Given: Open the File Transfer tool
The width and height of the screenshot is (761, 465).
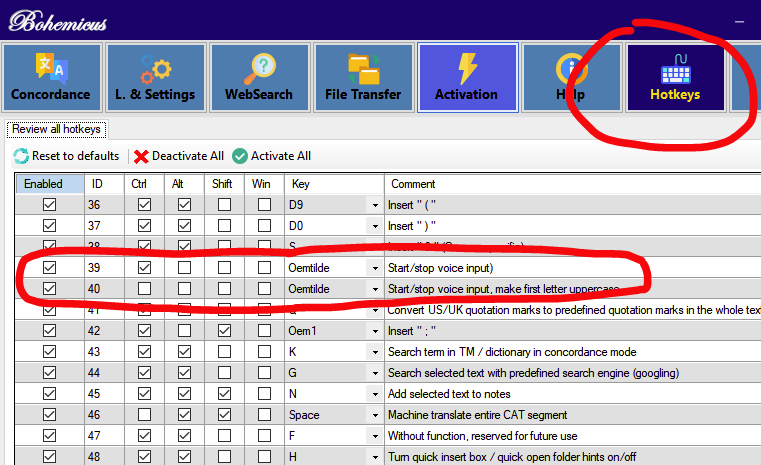Looking at the screenshot, I should click(362, 78).
